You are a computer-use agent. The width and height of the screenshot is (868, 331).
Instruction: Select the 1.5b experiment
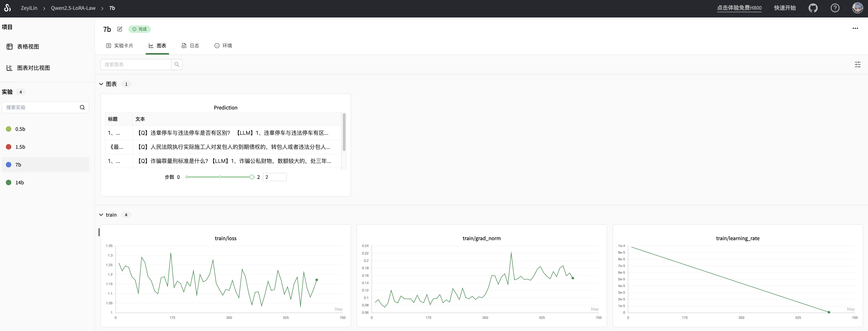20,147
